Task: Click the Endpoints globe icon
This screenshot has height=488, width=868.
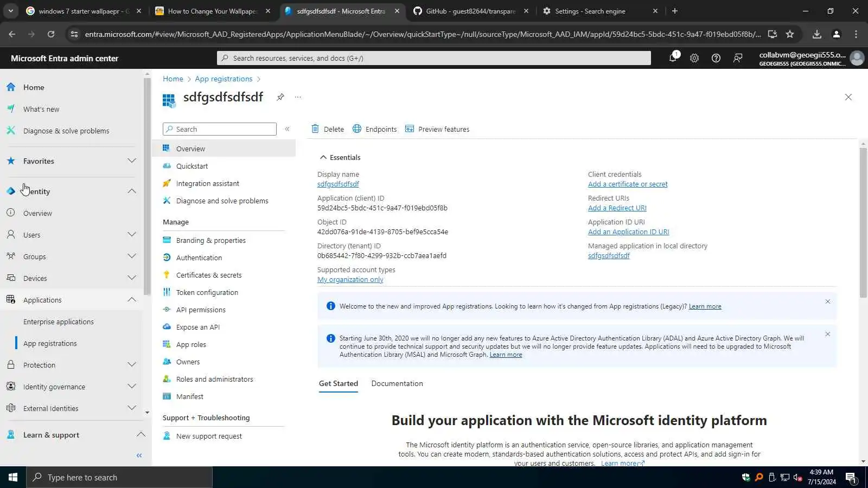Action: tap(357, 129)
